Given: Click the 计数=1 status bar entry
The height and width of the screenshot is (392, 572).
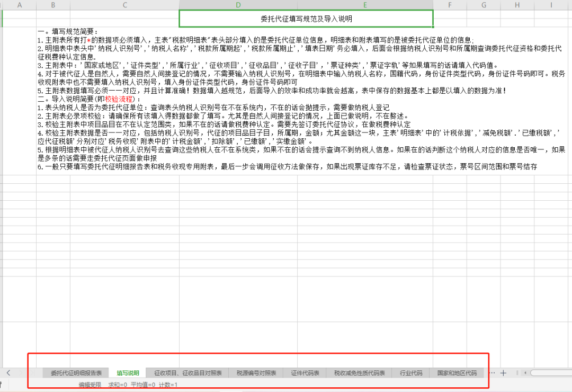Looking at the screenshot, I should pos(168,385).
